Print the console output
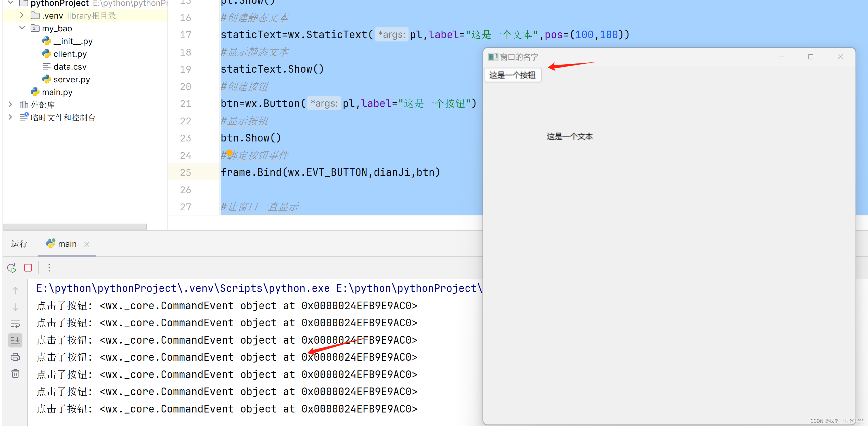The height and width of the screenshot is (426, 868). point(15,357)
